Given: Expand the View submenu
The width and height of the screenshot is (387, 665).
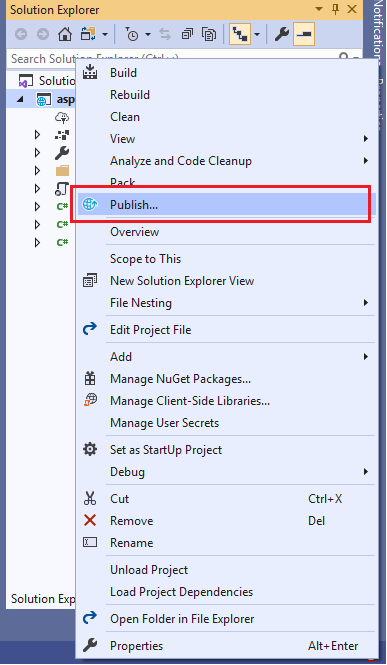Looking at the screenshot, I should point(366,139).
